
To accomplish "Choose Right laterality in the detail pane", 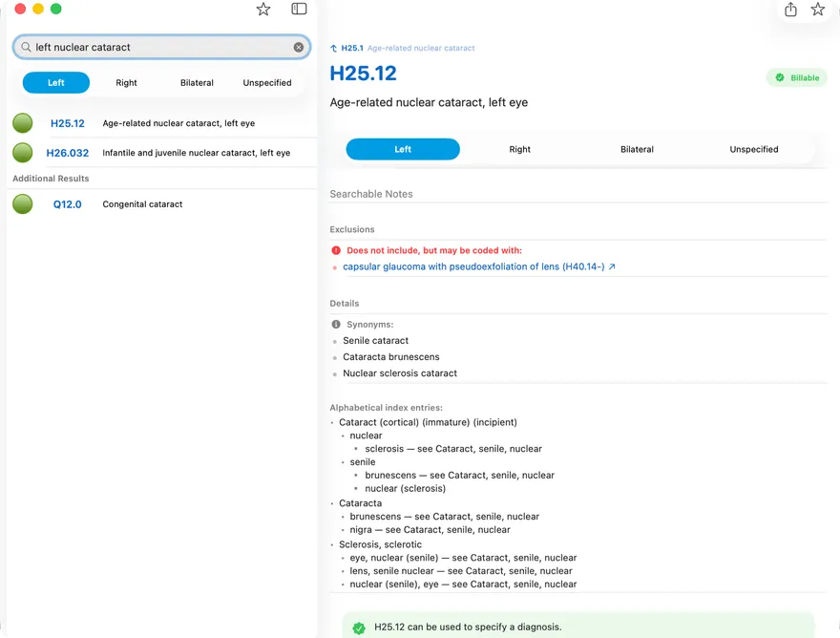I will 519,149.
